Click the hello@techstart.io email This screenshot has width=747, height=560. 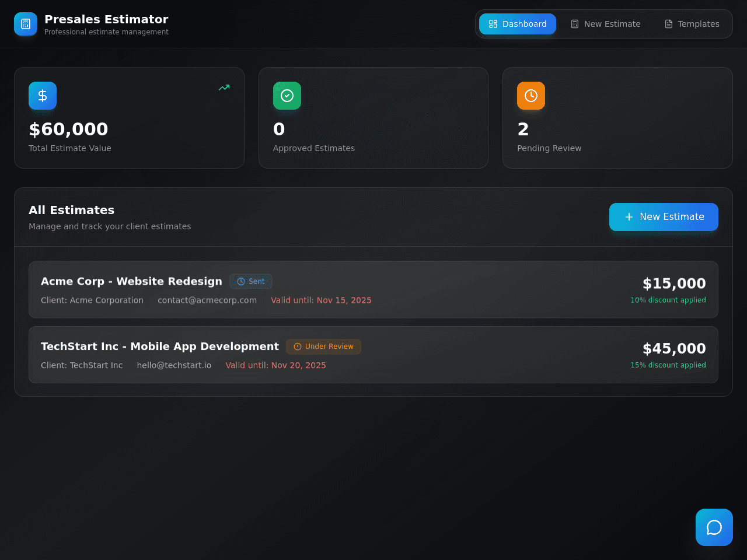[x=174, y=365]
